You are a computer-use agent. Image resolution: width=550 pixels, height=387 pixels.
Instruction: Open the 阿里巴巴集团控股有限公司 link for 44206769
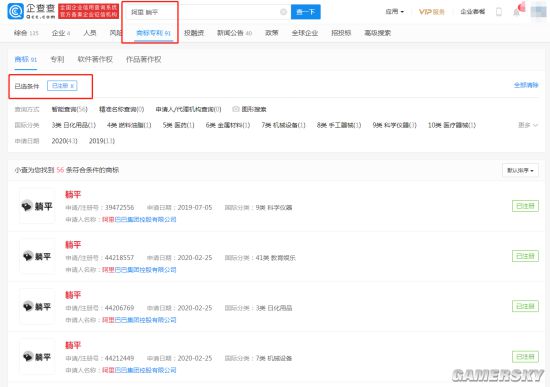[x=139, y=320]
